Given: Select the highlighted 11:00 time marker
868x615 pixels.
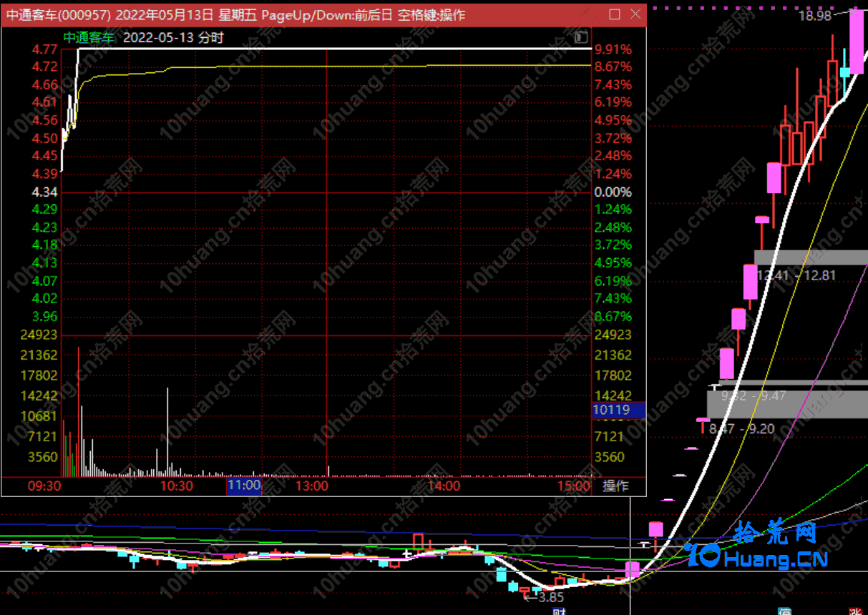Looking at the screenshot, I should click(244, 486).
